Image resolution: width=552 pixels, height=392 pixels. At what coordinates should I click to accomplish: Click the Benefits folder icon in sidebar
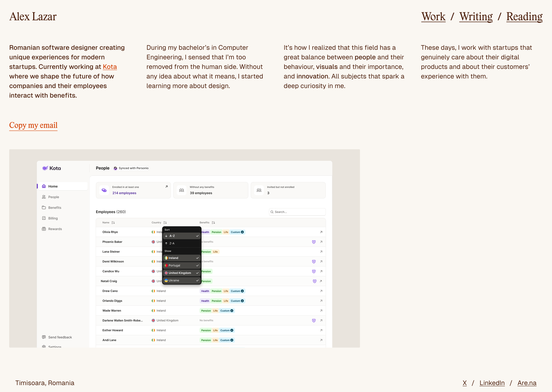pos(44,208)
